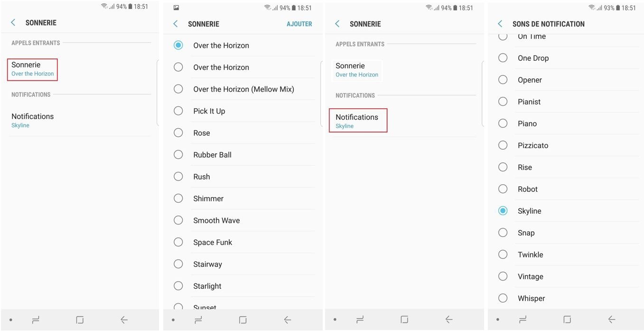Tap home icon in third phone navigation bar
The image size is (644, 331).
pyautogui.click(x=404, y=320)
